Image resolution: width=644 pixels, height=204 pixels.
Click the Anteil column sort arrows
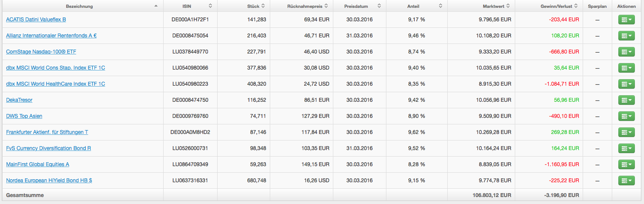pos(440,6)
